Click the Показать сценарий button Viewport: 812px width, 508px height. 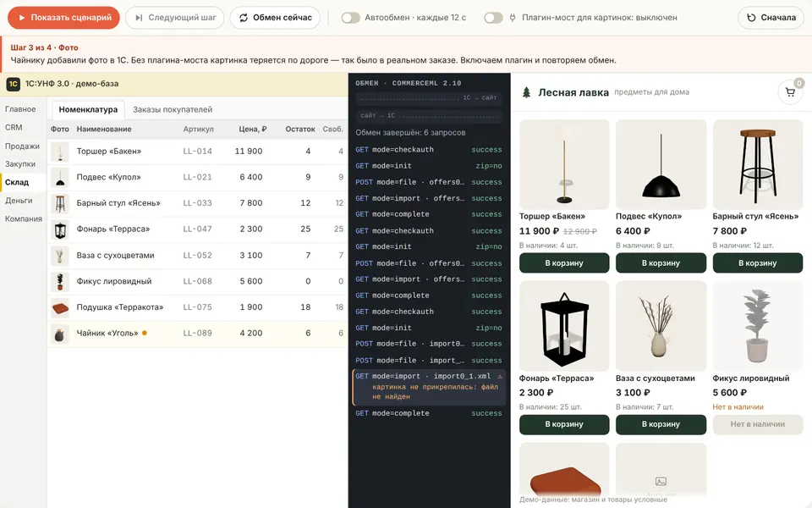tap(63, 18)
